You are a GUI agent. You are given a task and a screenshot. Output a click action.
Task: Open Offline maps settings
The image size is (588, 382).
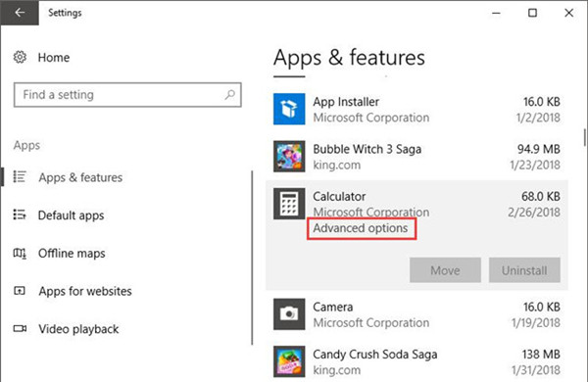[72, 254]
